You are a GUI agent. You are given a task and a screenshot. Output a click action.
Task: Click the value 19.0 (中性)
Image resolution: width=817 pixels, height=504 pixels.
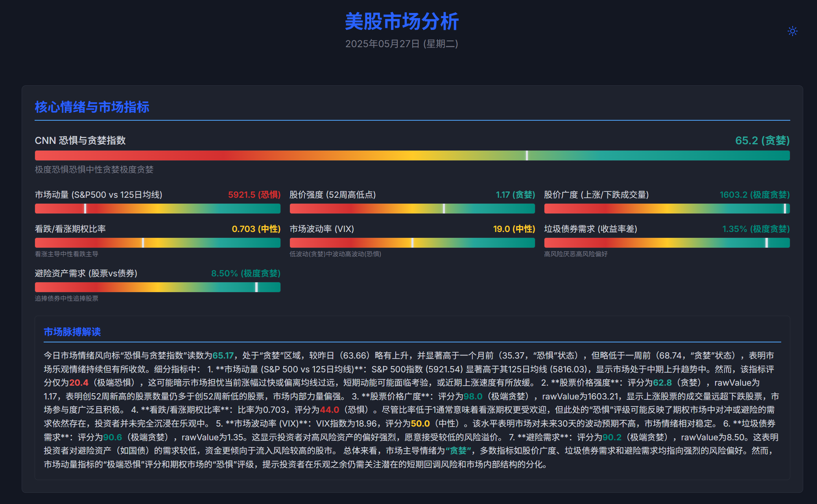tap(514, 229)
